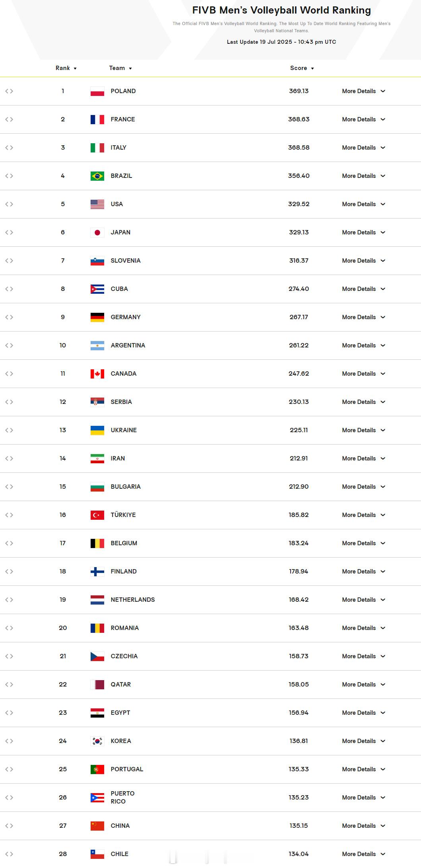The width and height of the screenshot is (421, 868).
Task: Click the Qatar flag icon
Action: (97, 685)
